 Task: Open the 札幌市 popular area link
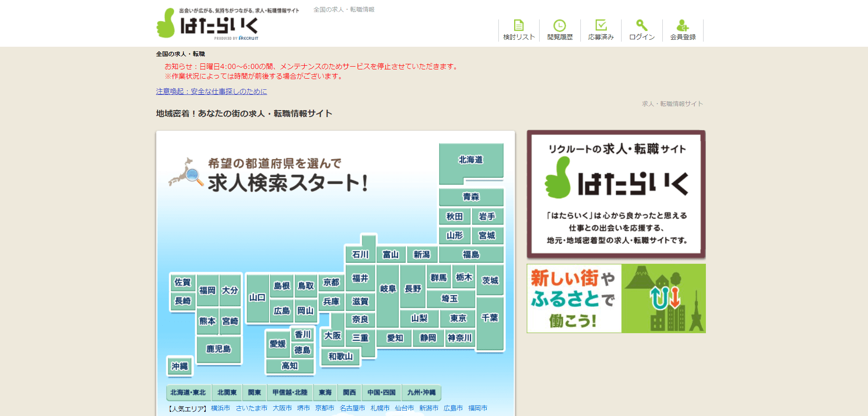click(x=380, y=408)
